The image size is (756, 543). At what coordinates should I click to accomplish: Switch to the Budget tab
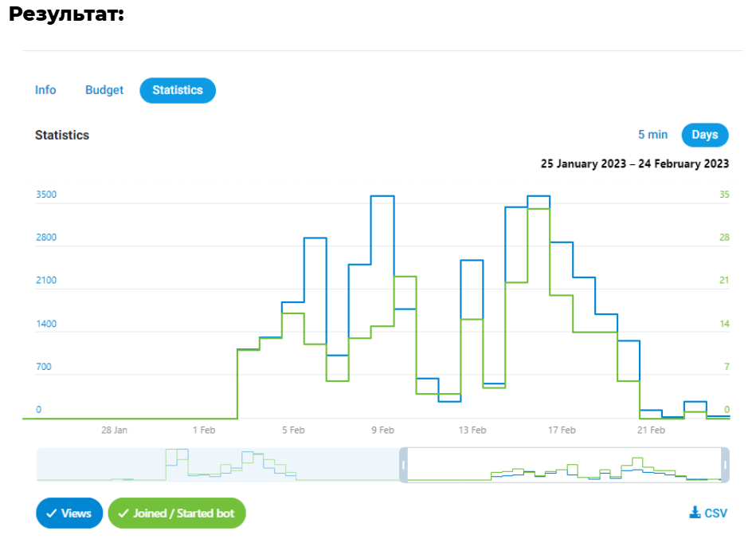point(104,90)
